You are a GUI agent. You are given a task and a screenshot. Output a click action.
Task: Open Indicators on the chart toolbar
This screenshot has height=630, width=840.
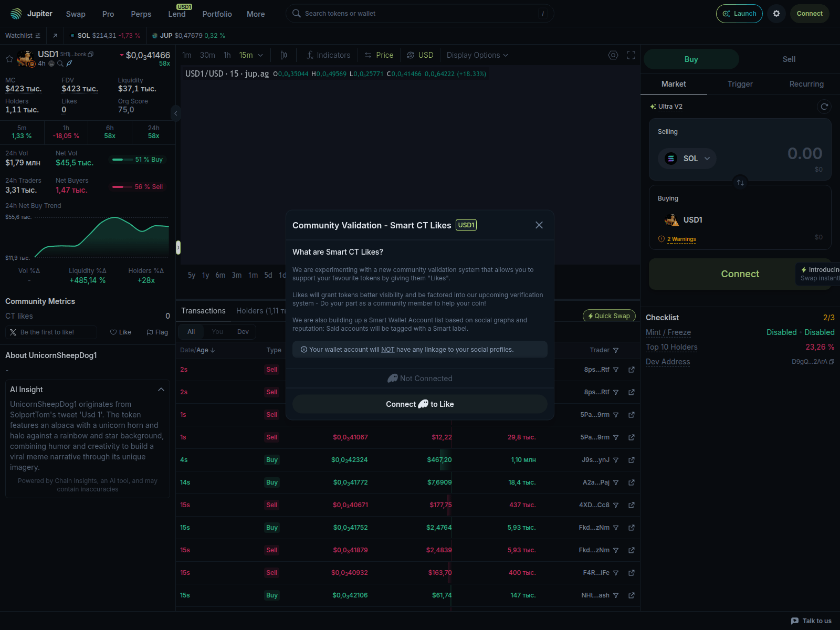click(x=328, y=55)
